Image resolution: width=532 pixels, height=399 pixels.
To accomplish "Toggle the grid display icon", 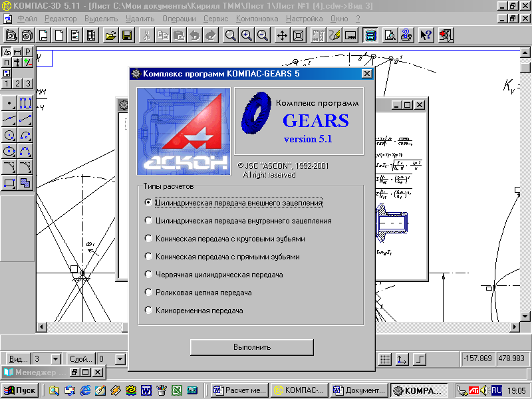I will (x=385, y=359).
